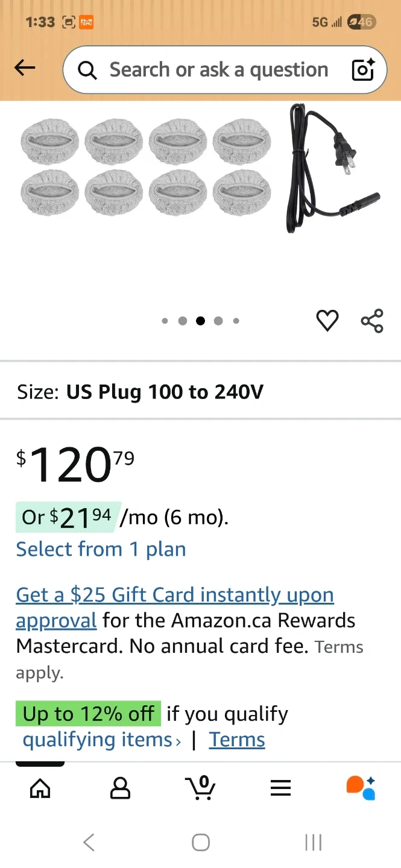Tap the share icon

tap(372, 321)
